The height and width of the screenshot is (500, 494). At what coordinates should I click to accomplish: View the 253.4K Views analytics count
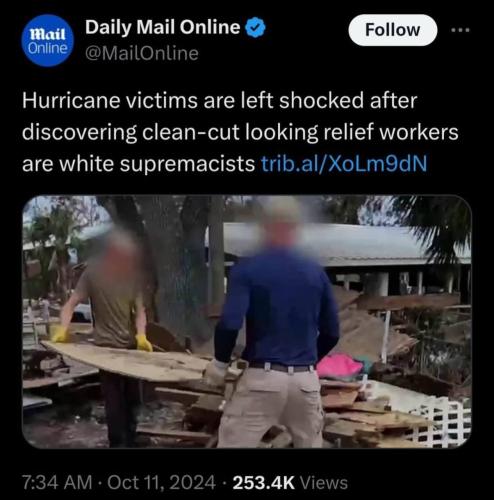coord(290,482)
